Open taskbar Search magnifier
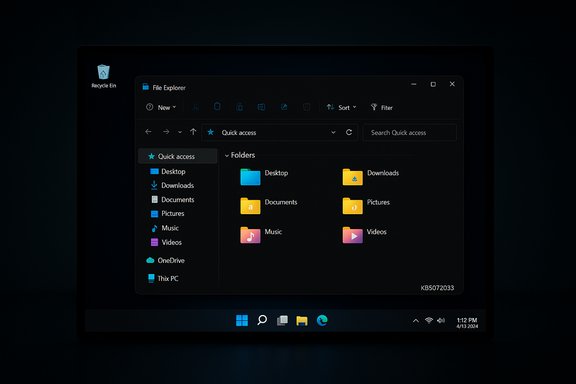This screenshot has width=576, height=384. click(262, 320)
